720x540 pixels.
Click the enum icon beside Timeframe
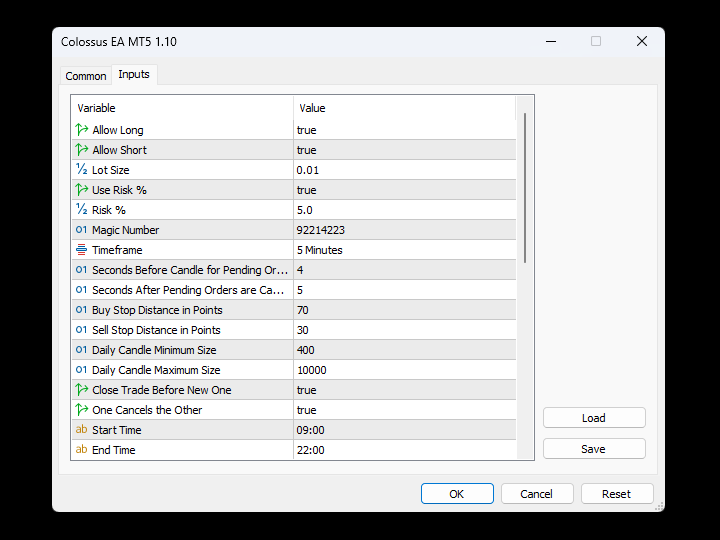click(81, 250)
